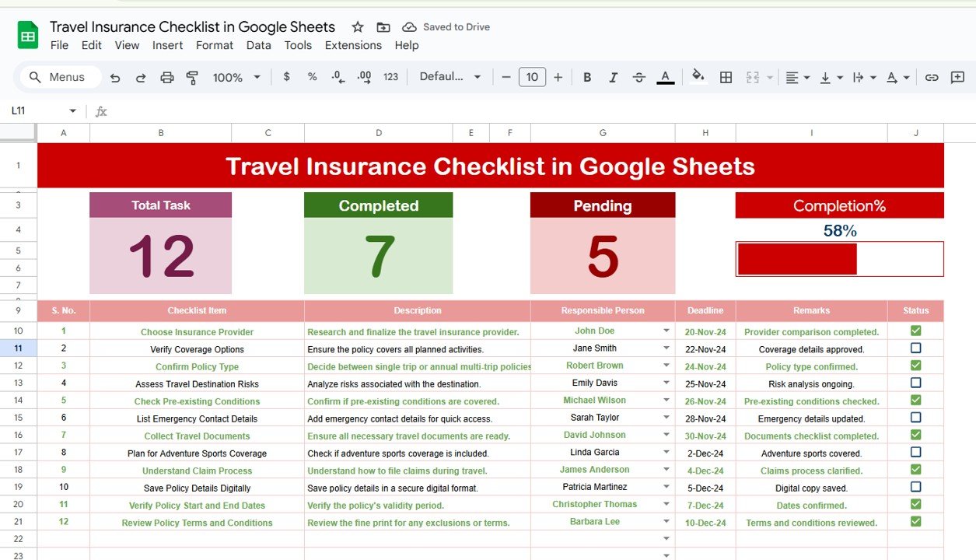Open the Linda Garcia responsible person dropdown

666,452
